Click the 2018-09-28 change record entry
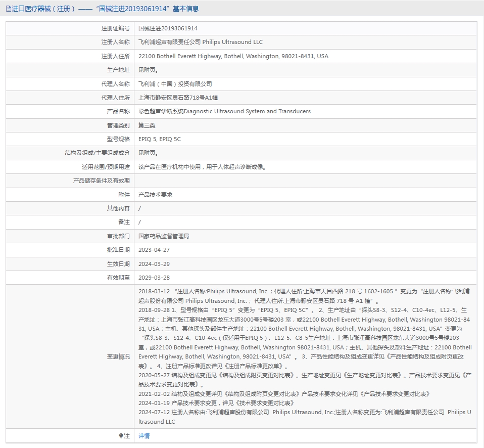Image resolution: width=484 pixels, height=448 pixels. (x=305, y=338)
